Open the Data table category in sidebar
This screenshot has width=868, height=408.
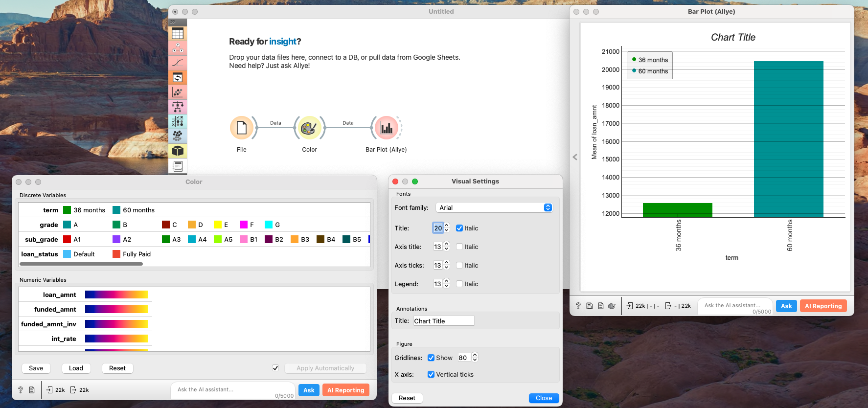pyautogui.click(x=178, y=34)
